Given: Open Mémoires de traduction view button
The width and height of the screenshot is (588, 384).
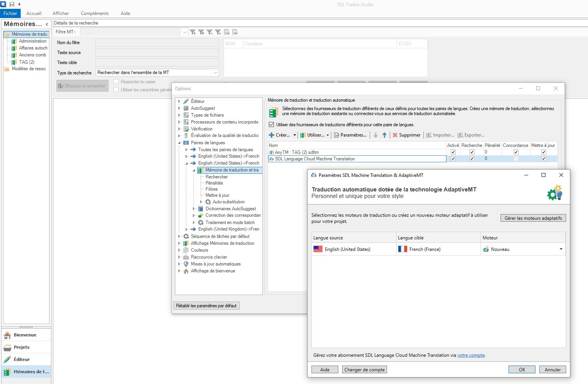Looking at the screenshot, I should coord(26,372).
